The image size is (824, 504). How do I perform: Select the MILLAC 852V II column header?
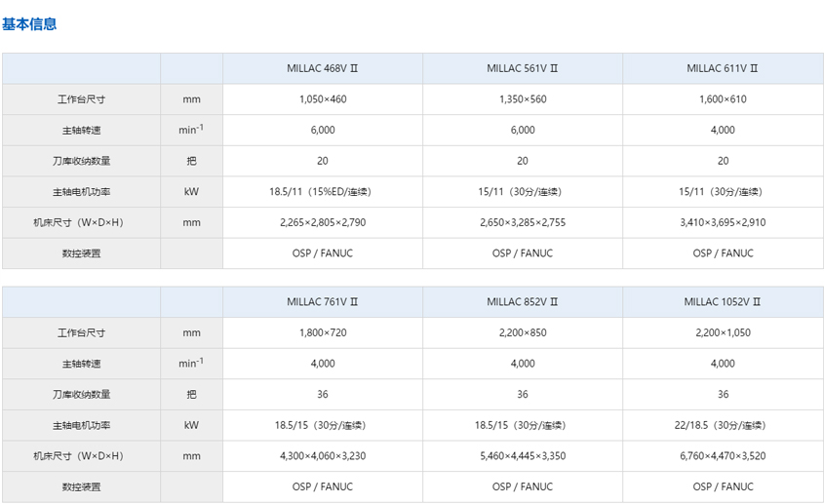(523, 301)
